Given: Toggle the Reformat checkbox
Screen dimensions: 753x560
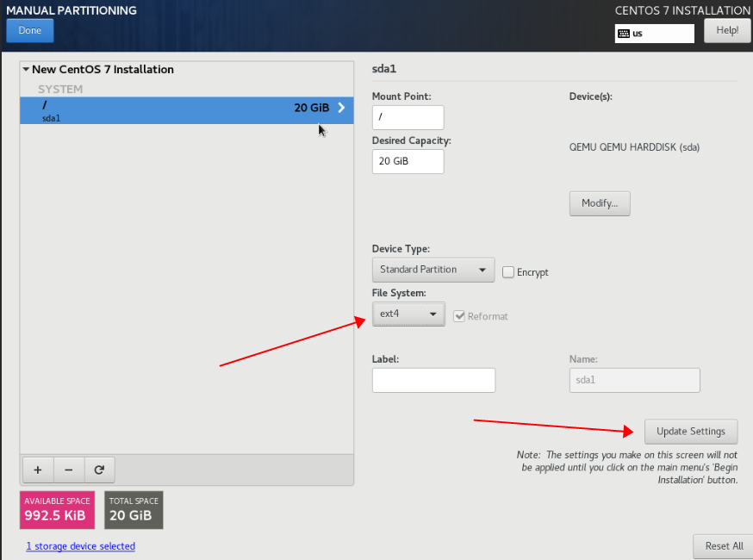Looking at the screenshot, I should coord(459,316).
